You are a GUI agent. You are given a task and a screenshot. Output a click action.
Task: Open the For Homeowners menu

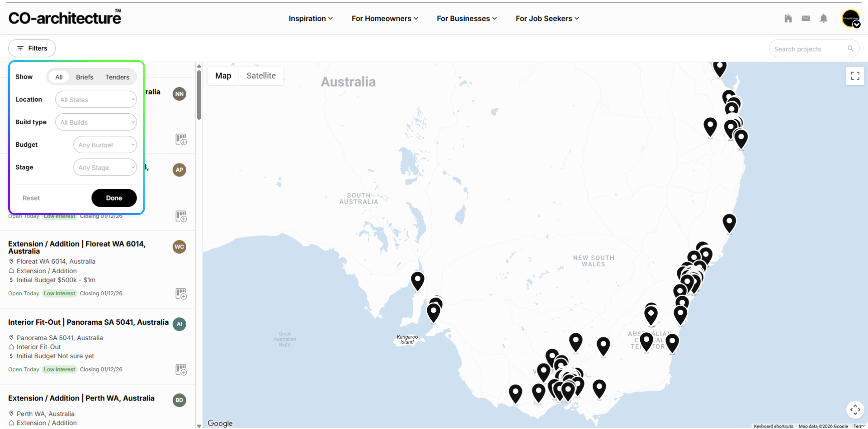point(385,19)
